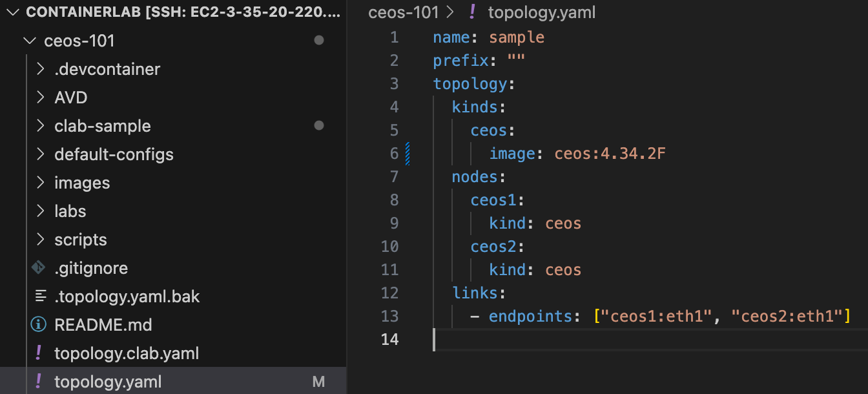Select the clab-sample folder name
This screenshot has height=394, width=868.
pyautogui.click(x=103, y=126)
